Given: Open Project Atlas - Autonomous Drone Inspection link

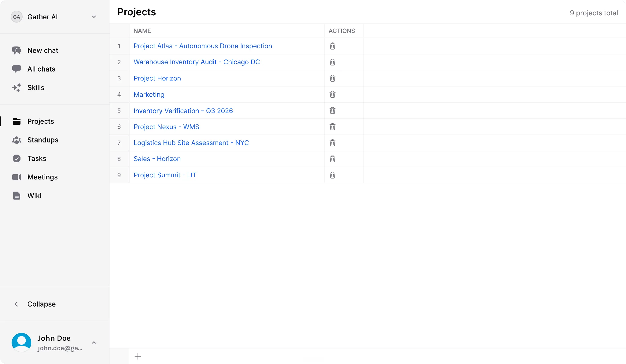Looking at the screenshot, I should coord(203,46).
